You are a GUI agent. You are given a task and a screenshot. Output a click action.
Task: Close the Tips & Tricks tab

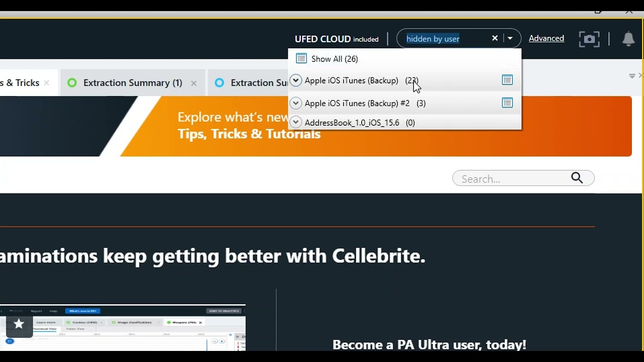click(46, 83)
